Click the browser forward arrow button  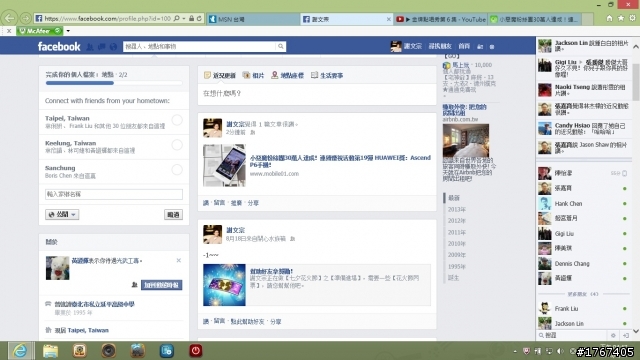point(25,18)
